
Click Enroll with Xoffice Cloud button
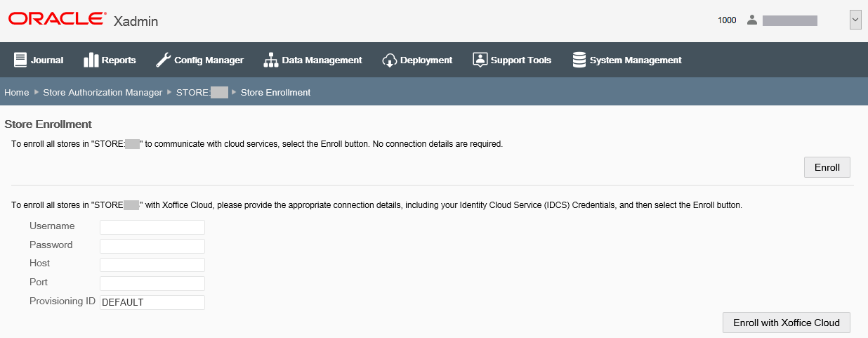(x=787, y=323)
